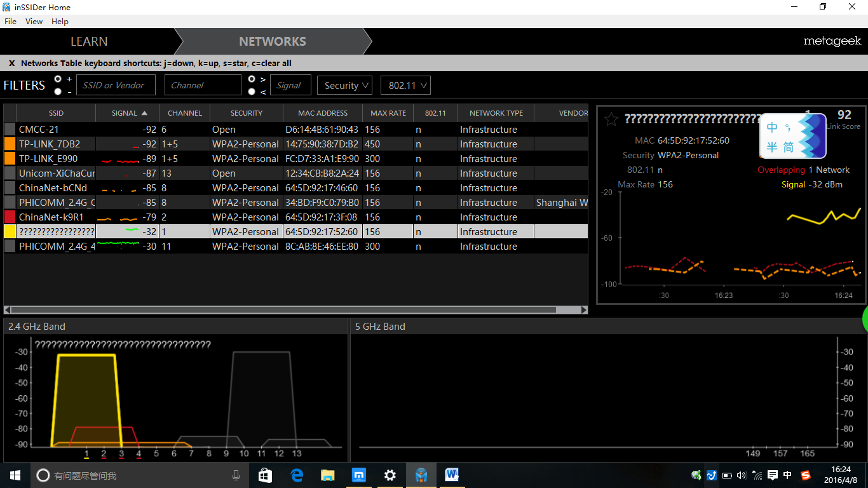
Task: Select the Unicom-XiChaCun network row
Action: pyautogui.click(x=295, y=173)
